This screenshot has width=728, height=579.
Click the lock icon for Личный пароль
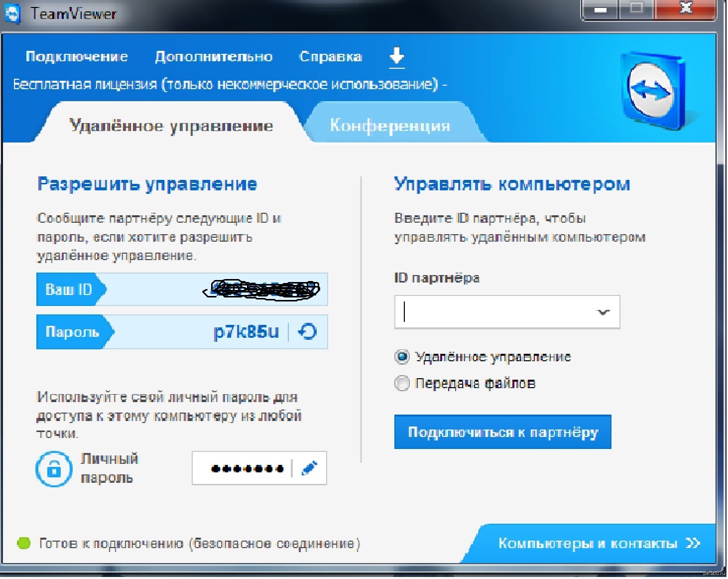(54, 469)
